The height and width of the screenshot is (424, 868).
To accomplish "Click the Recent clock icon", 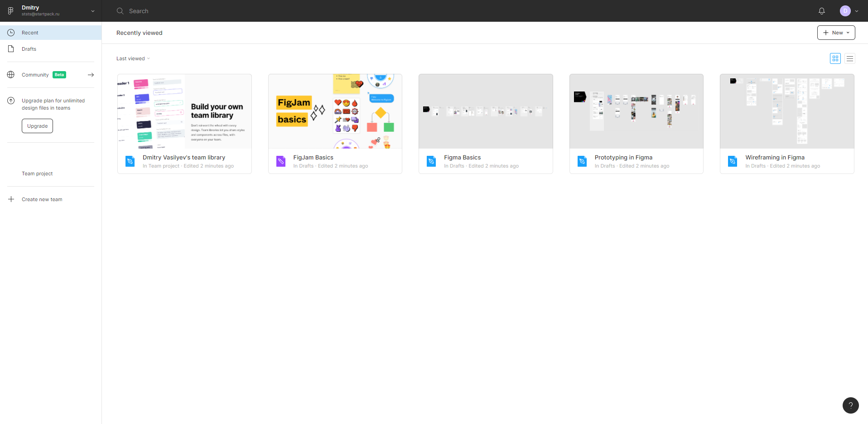I will coord(11,33).
